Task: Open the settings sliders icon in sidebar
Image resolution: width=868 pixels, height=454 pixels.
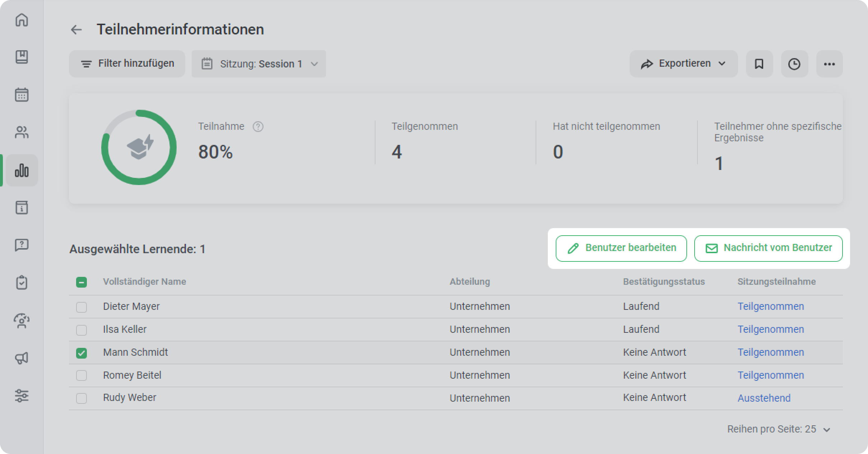Action: [22, 396]
